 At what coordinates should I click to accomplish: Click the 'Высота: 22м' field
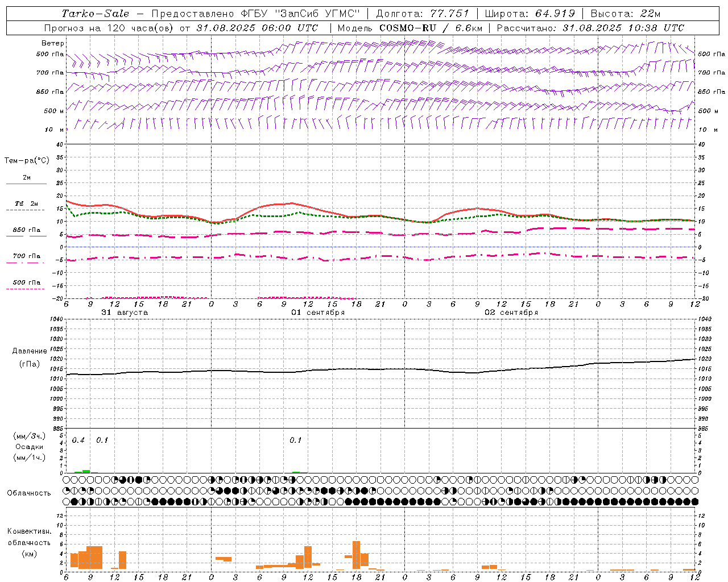click(626, 14)
